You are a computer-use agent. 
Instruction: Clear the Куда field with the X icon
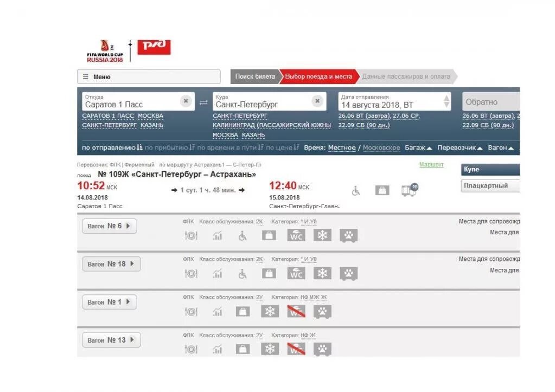click(317, 101)
